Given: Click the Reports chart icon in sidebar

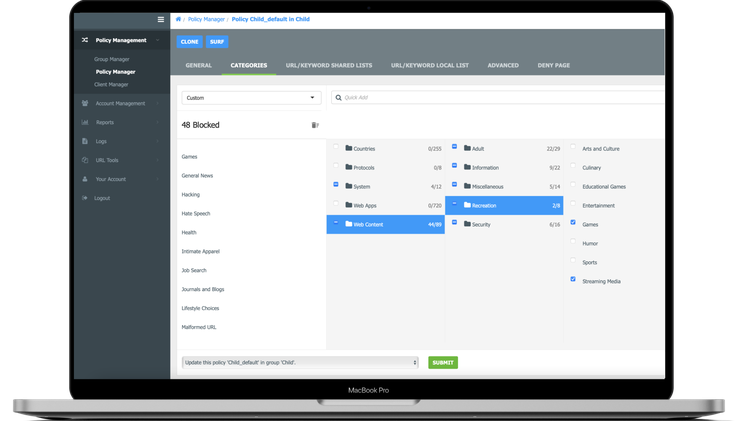Looking at the screenshot, I should pos(85,122).
